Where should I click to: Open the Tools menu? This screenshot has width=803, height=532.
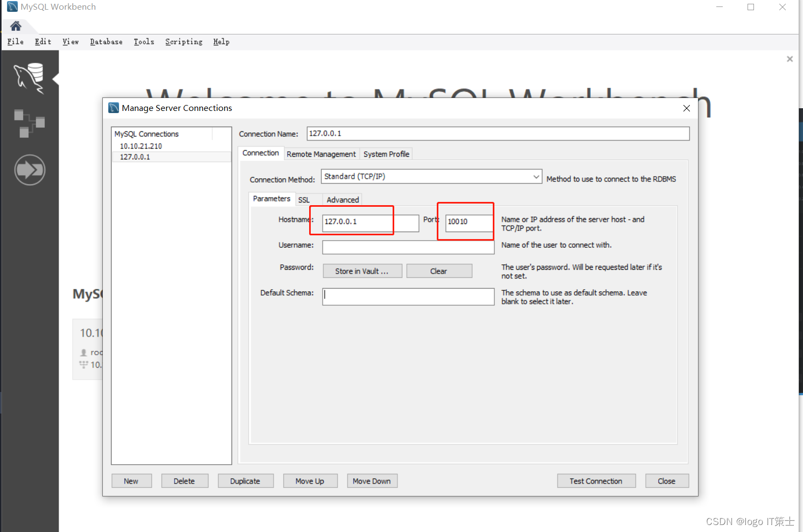[144, 41]
